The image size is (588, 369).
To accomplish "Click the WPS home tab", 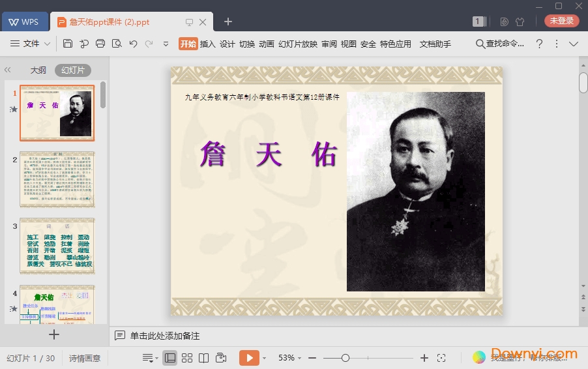I will coord(25,22).
